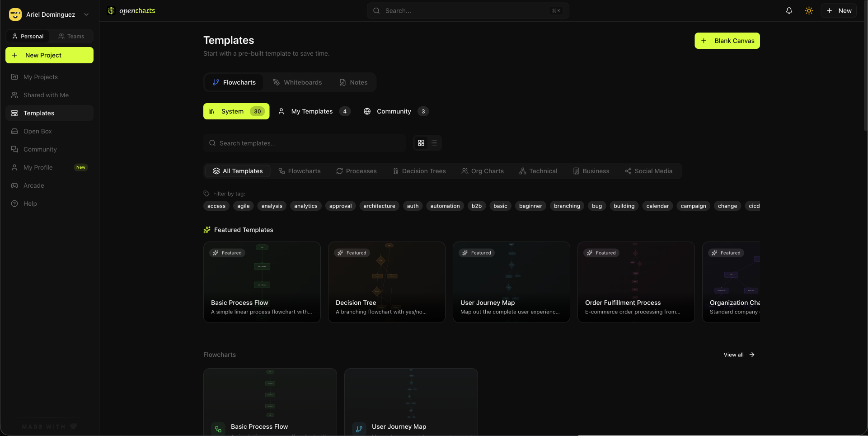Open Community from the sidebar
This screenshot has height=436, width=868.
[40, 149]
